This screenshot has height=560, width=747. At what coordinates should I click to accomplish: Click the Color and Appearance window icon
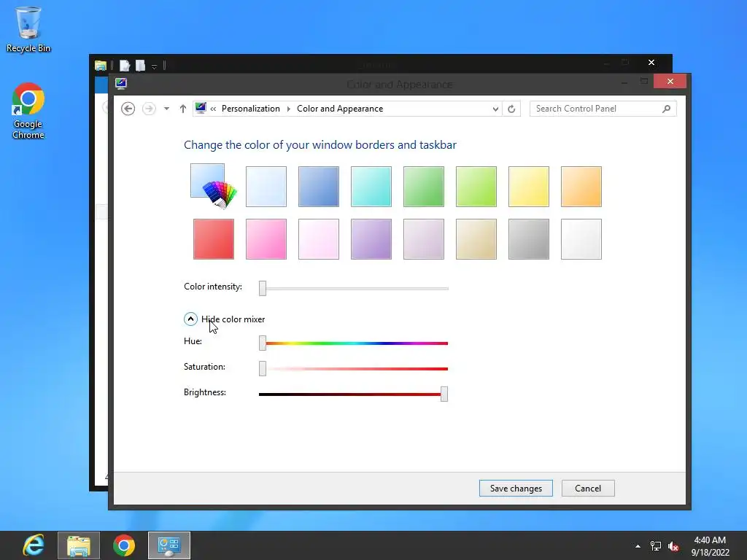pos(121,84)
